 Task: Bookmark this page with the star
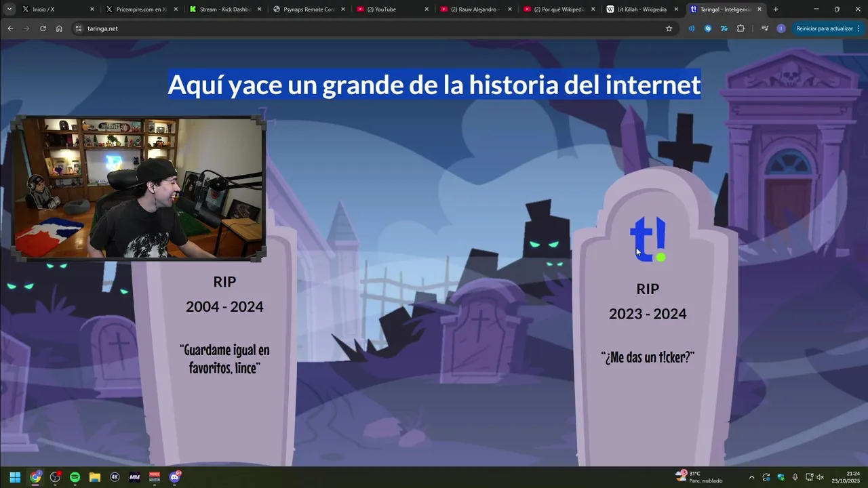point(669,28)
